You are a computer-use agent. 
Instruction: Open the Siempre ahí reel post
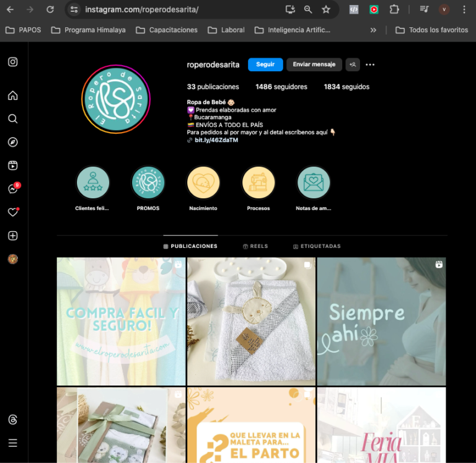pos(381,321)
